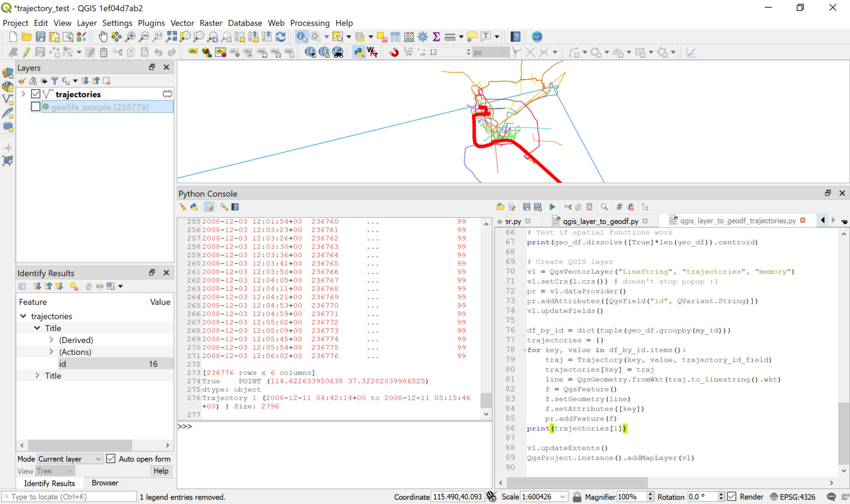Switch to the qgis_layer_to_geodf.py tab

click(600, 221)
